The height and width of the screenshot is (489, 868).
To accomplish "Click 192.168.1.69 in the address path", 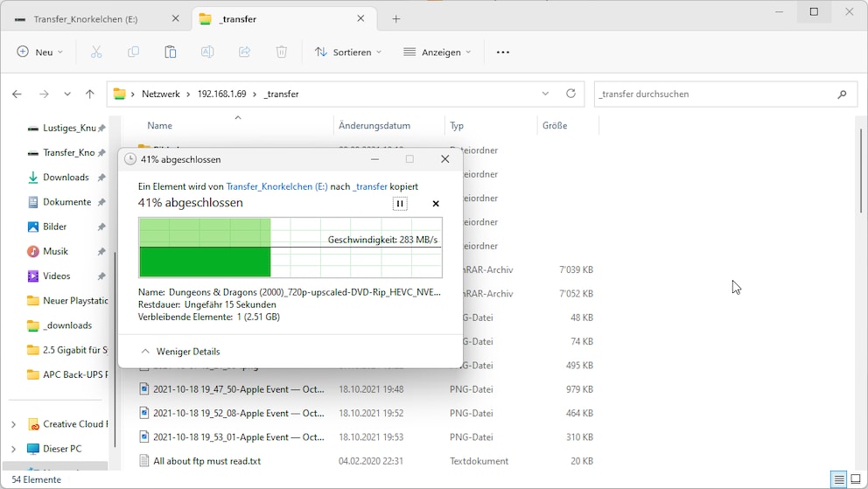I will click(221, 94).
